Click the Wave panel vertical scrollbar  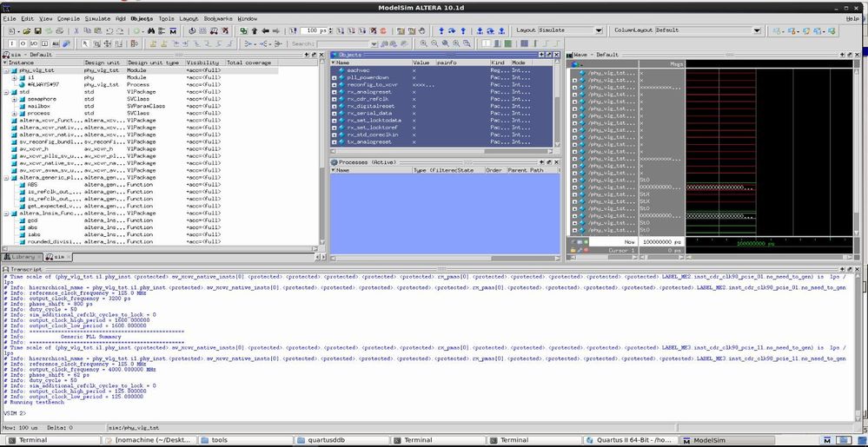coord(857,149)
